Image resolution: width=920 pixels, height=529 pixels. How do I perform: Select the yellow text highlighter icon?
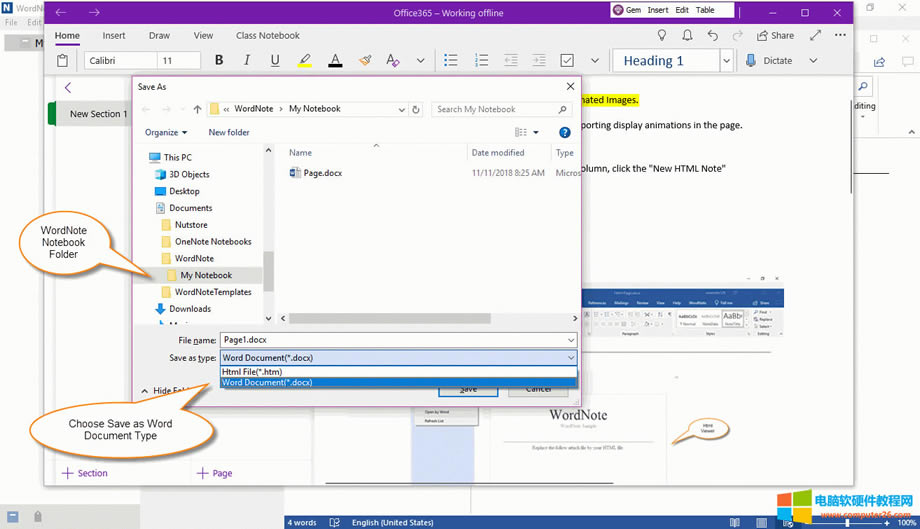click(x=304, y=61)
